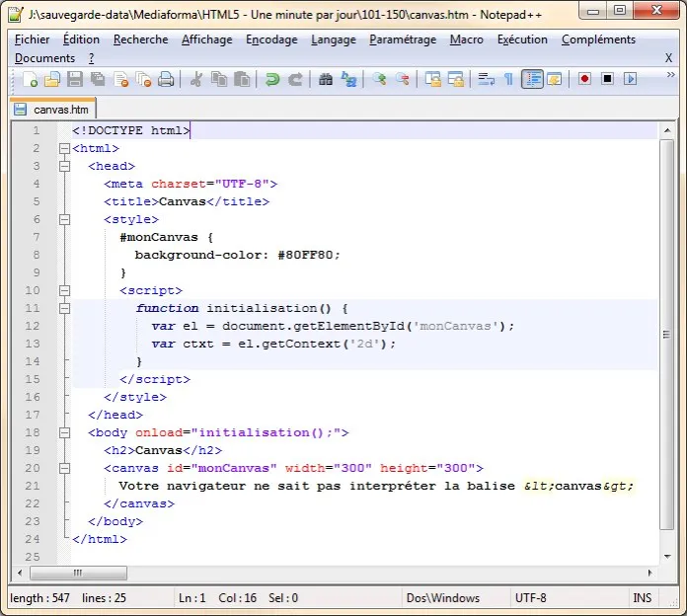Open Find with the binoculars icon
This screenshot has width=687, height=616.
point(326,79)
